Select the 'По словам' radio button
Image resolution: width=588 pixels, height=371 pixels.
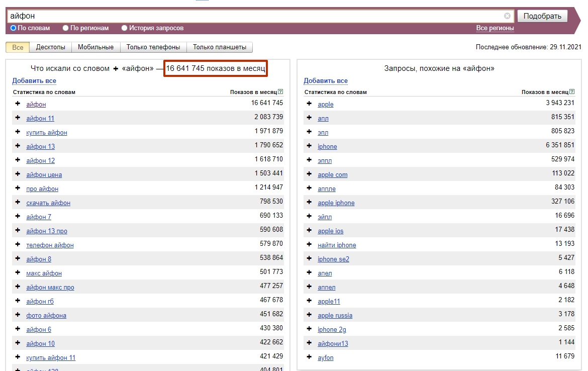coord(14,28)
